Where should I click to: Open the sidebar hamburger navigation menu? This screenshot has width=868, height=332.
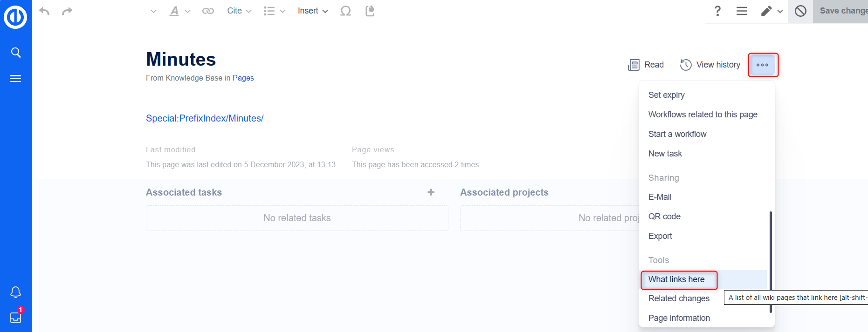[x=16, y=79]
